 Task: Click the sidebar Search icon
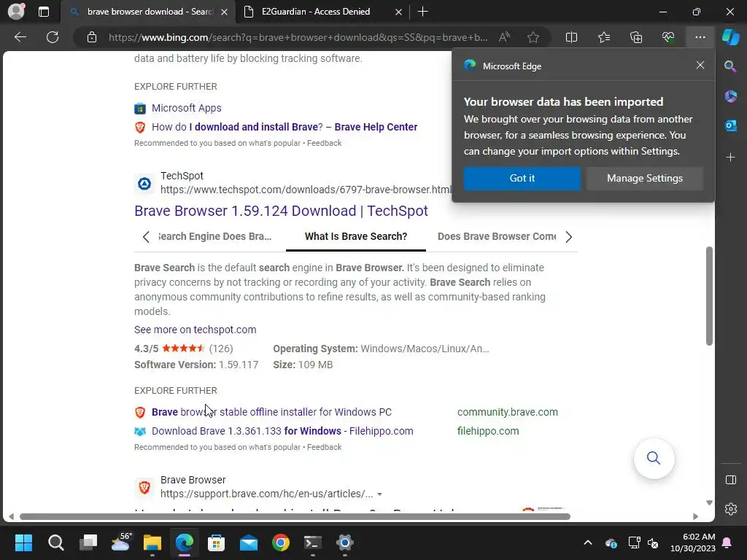tap(730, 66)
